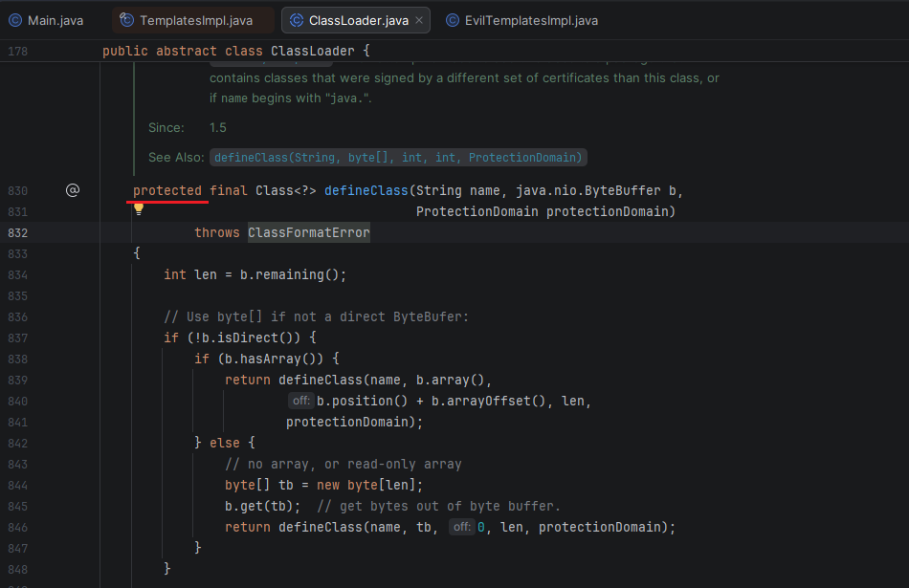The height and width of the screenshot is (588, 909).
Task: Click the @ gutter icon on line 830
Action: pyautogui.click(x=73, y=190)
